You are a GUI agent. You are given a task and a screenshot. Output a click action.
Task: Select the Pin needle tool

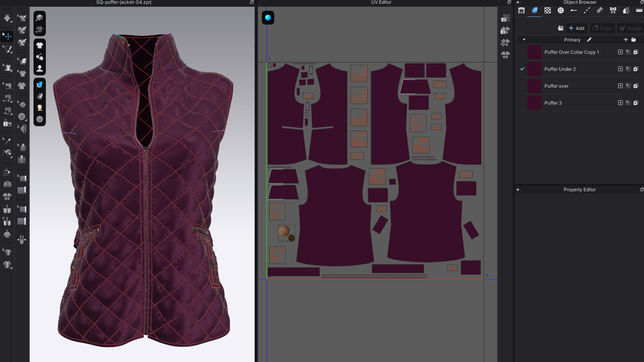[x=7, y=141]
